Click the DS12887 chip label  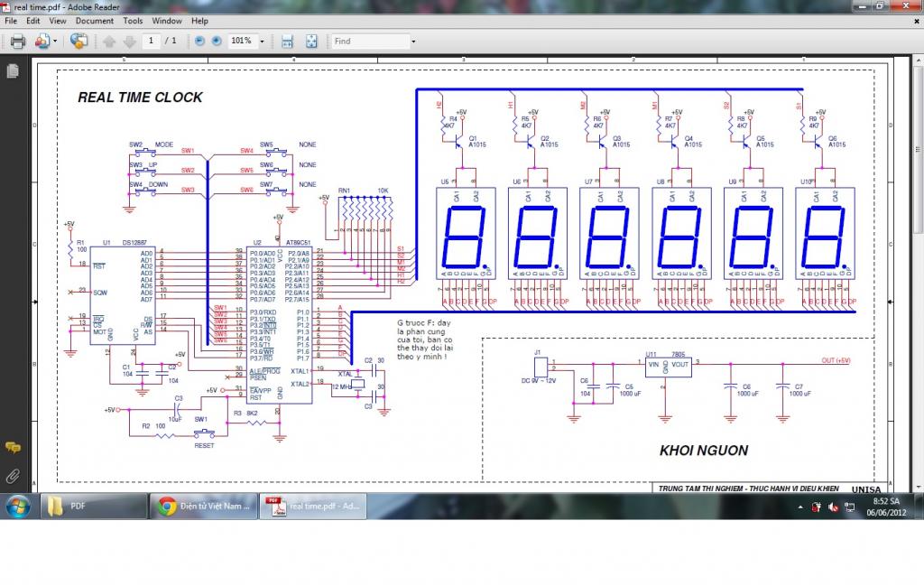tap(134, 242)
